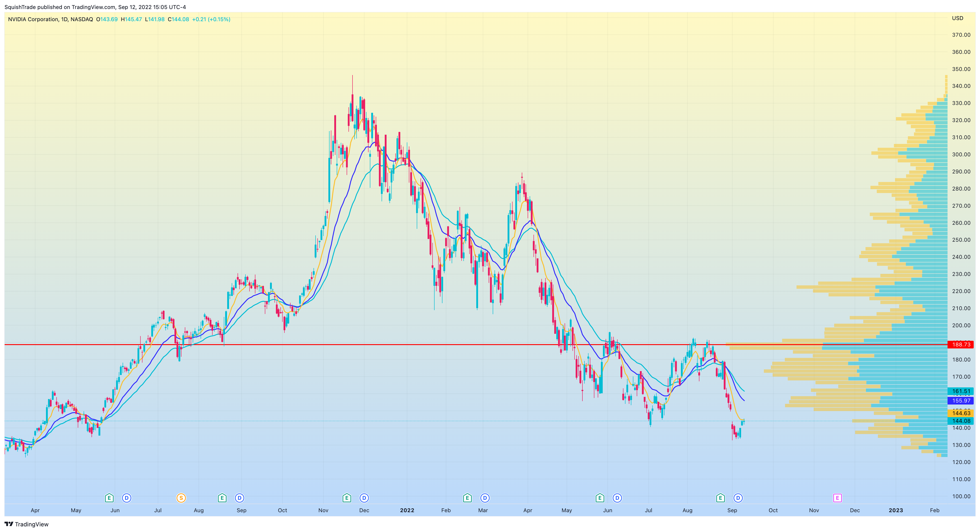Click the 350.00 price axis label

click(961, 69)
